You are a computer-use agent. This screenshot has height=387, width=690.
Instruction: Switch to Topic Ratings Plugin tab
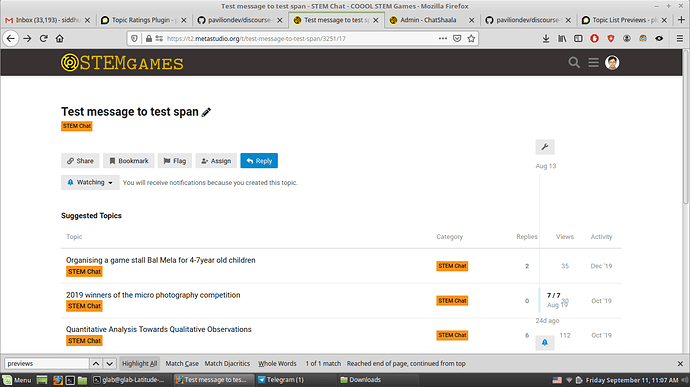[144, 20]
